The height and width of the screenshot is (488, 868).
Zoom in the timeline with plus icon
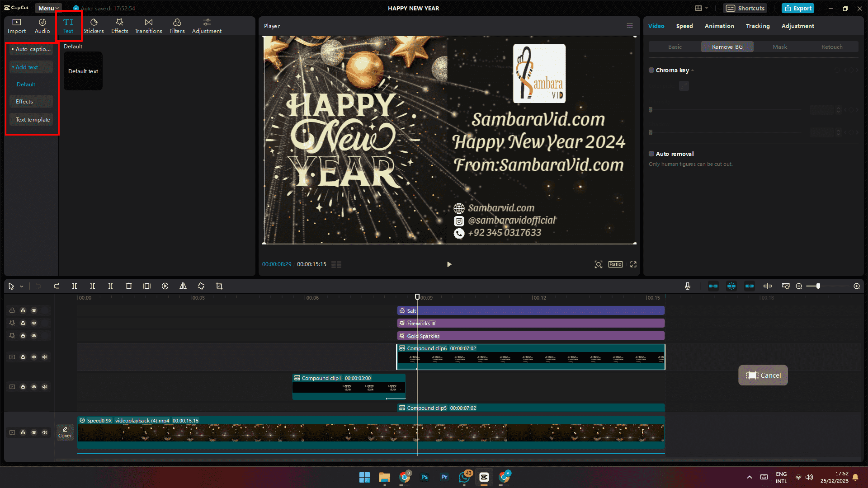(857, 286)
